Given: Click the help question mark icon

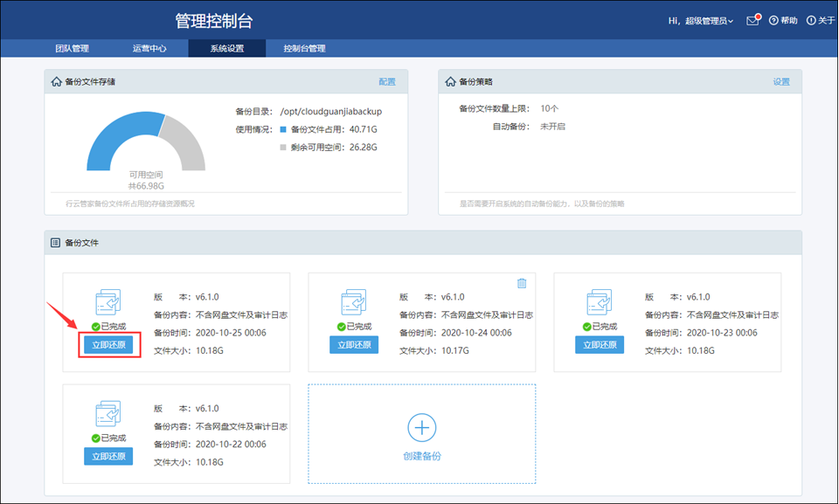Looking at the screenshot, I should [773, 20].
